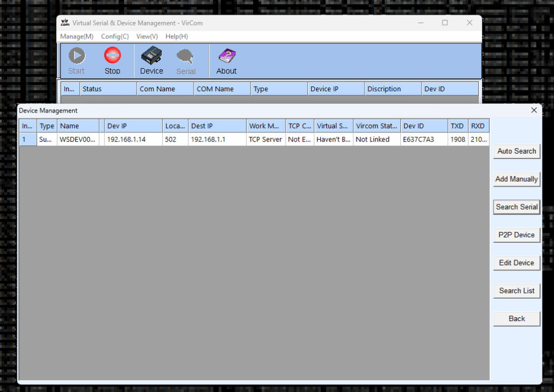The image size is (554, 392).
Task: Click the uppercase COM Name header in main window
Action: (222, 89)
